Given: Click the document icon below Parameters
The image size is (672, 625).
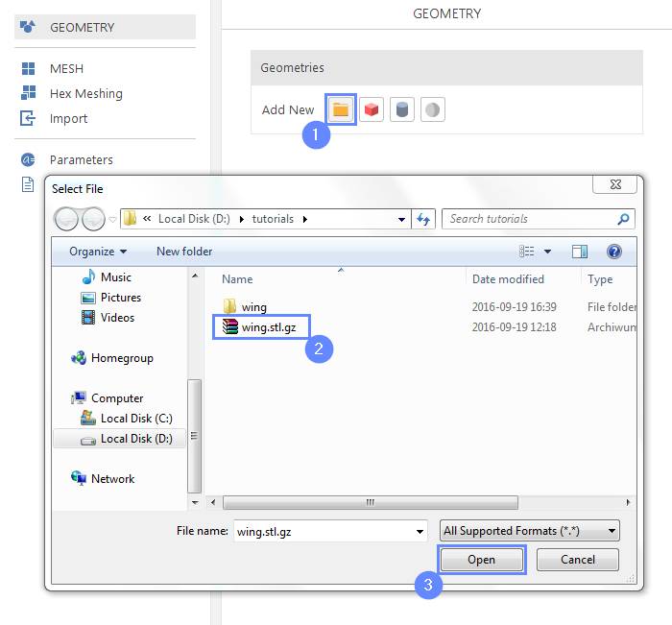Looking at the screenshot, I should click(x=28, y=184).
